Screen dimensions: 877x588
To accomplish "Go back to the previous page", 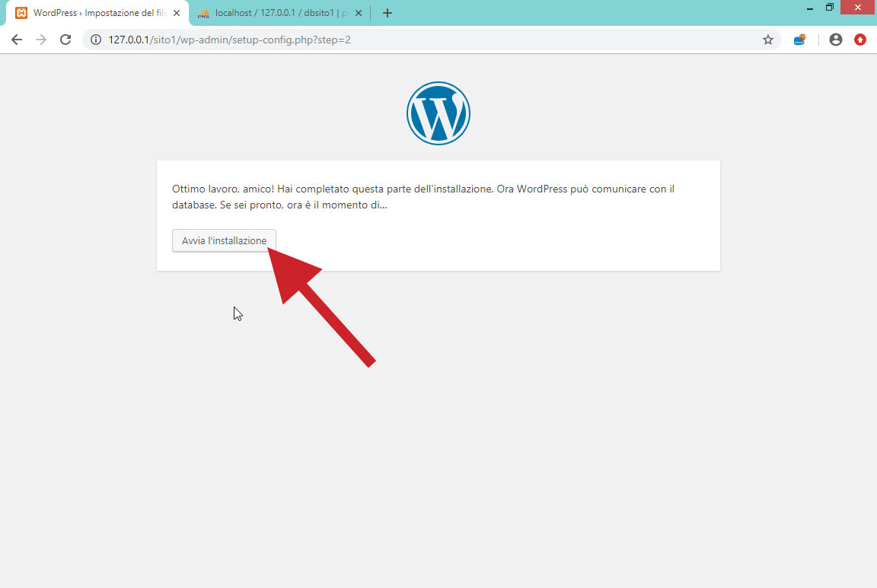I will point(17,40).
